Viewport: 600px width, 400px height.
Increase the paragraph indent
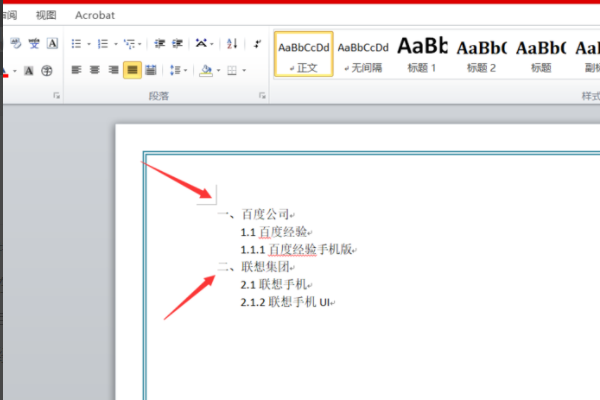[178, 44]
